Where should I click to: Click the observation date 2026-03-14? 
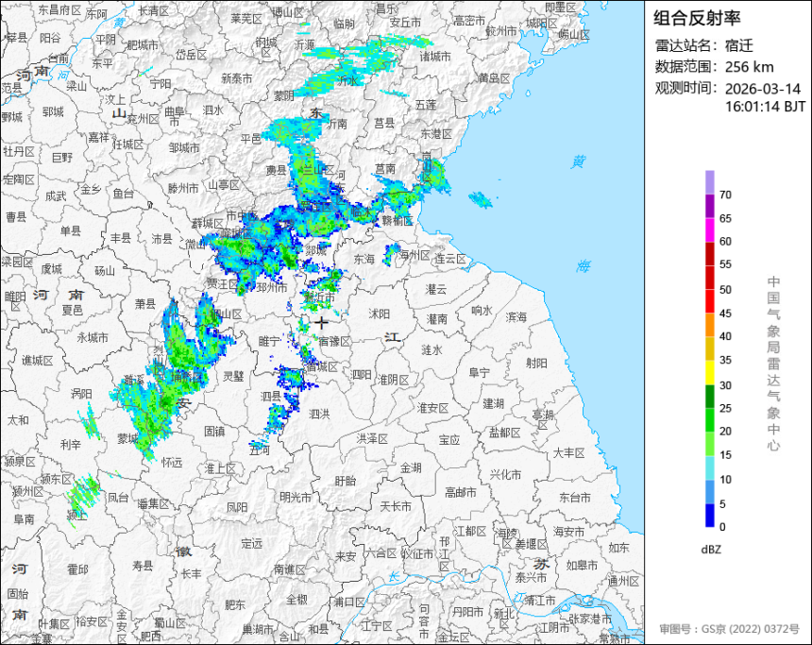pyautogui.click(x=762, y=89)
